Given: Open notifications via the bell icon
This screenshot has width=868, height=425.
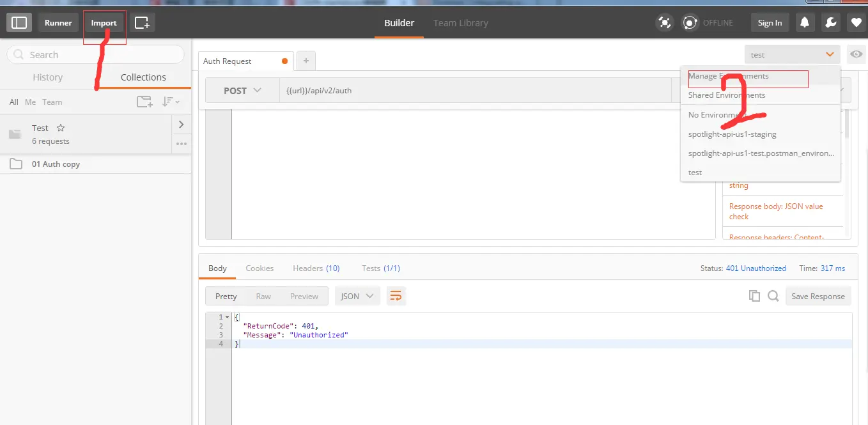Looking at the screenshot, I should (805, 22).
